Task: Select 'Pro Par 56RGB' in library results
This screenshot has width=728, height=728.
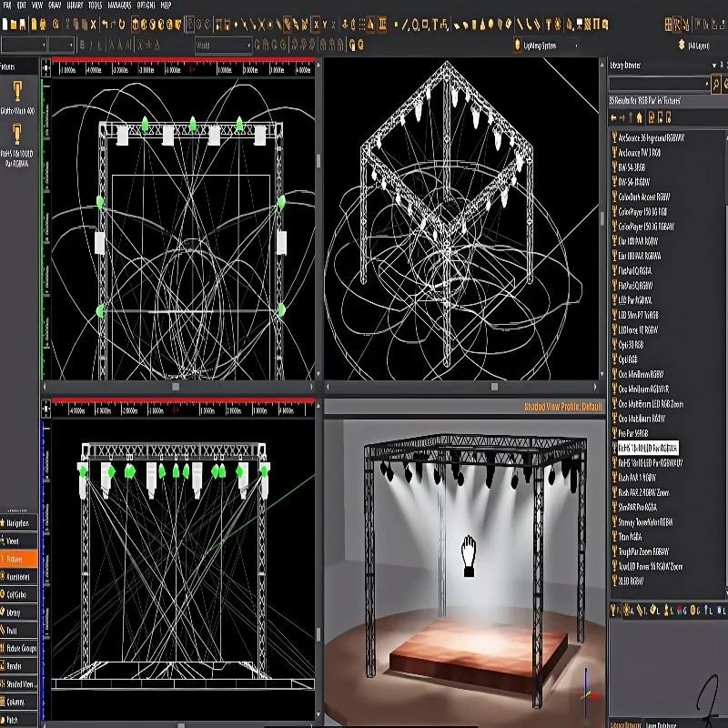Action: click(x=632, y=433)
